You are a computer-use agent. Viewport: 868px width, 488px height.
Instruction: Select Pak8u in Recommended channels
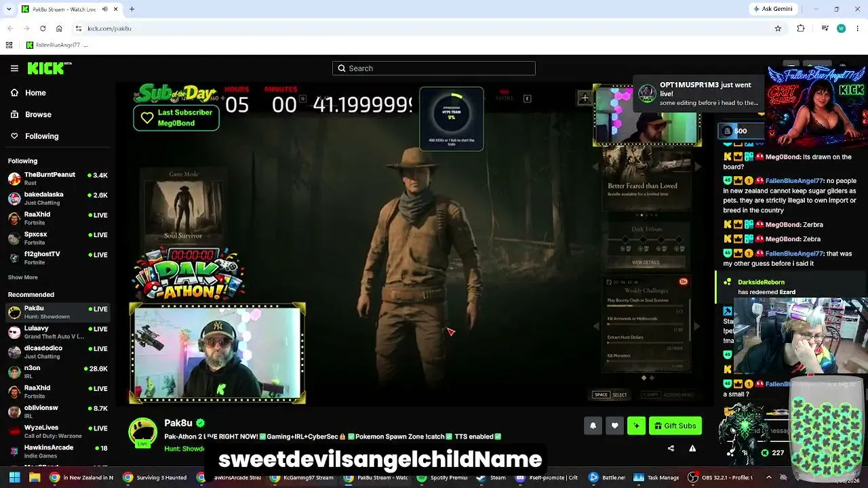point(58,312)
